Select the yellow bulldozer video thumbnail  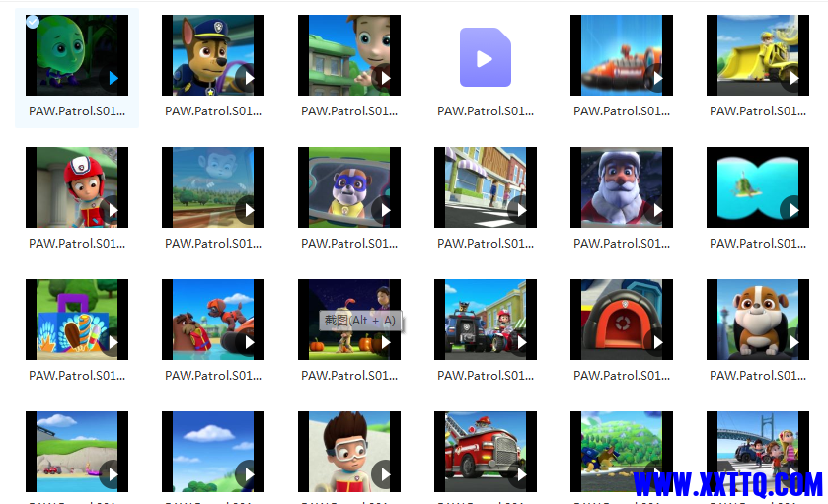[758, 55]
